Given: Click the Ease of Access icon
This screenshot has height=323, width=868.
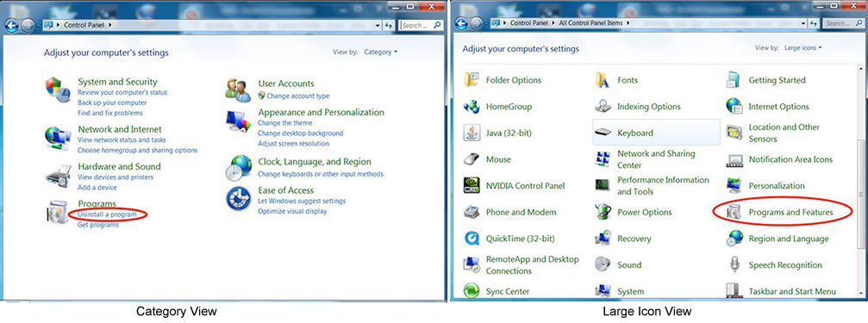Looking at the screenshot, I should [x=239, y=199].
